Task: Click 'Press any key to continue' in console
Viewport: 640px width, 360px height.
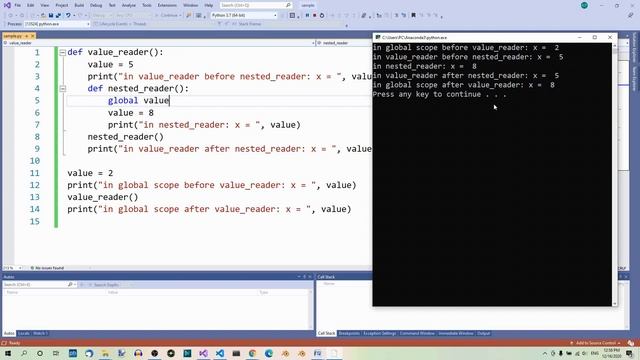Action: tap(439, 94)
